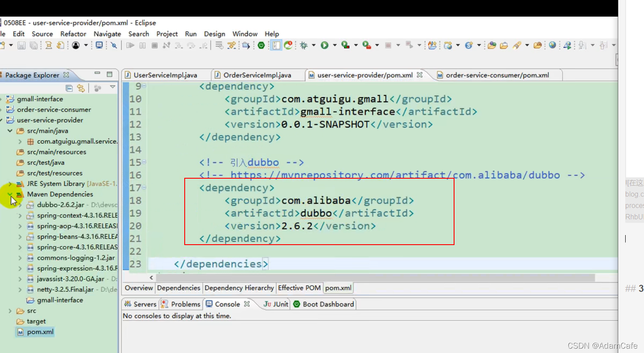Open the Window menu
Viewport: 644px width, 353px height.
(x=245, y=34)
